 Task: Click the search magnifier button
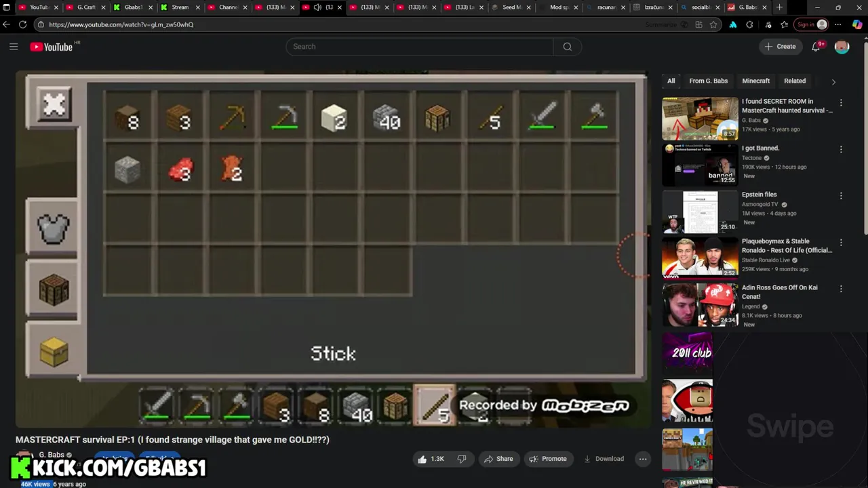coord(568,47)
